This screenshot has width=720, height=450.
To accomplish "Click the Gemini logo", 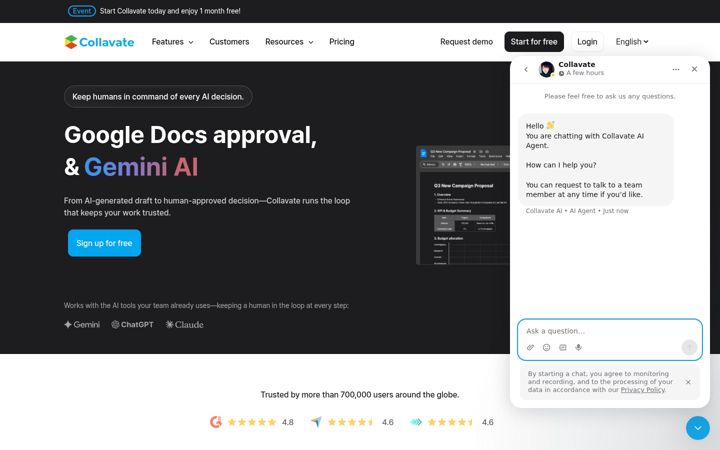I will [82, 325].
